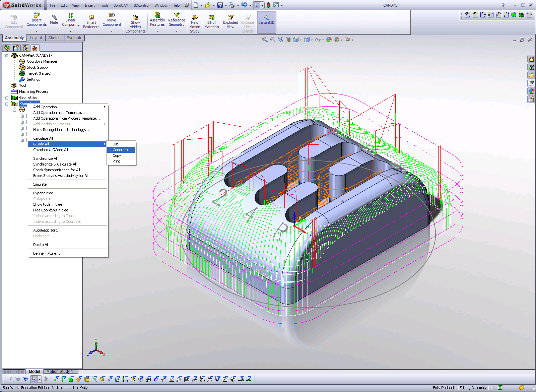Open the Motion Study 1 tab
Screen dimensions: 536x392
pos(60,372)
